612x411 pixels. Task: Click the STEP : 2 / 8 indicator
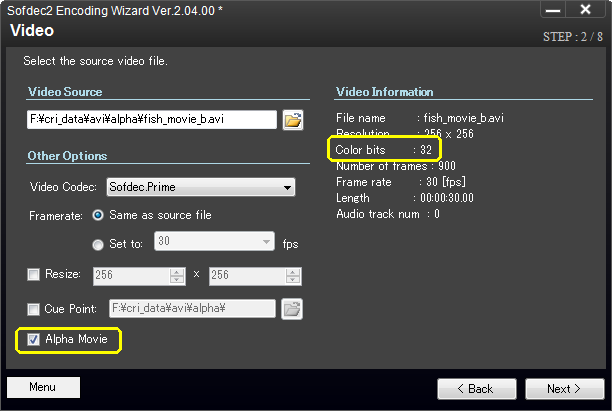573,37
